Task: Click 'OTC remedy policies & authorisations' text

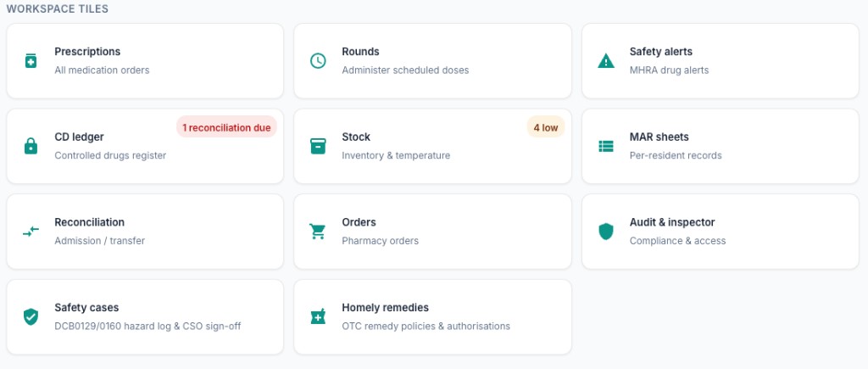Action: (x=426, y=327)
